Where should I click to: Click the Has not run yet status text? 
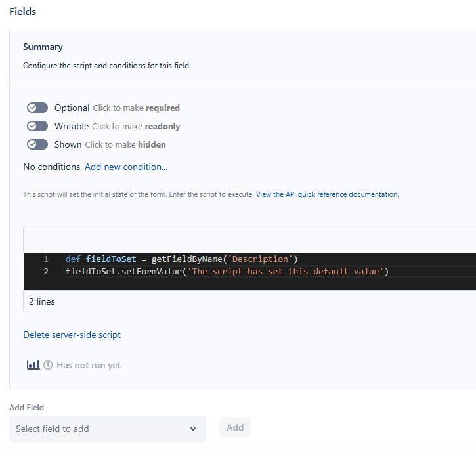[89, 365]
